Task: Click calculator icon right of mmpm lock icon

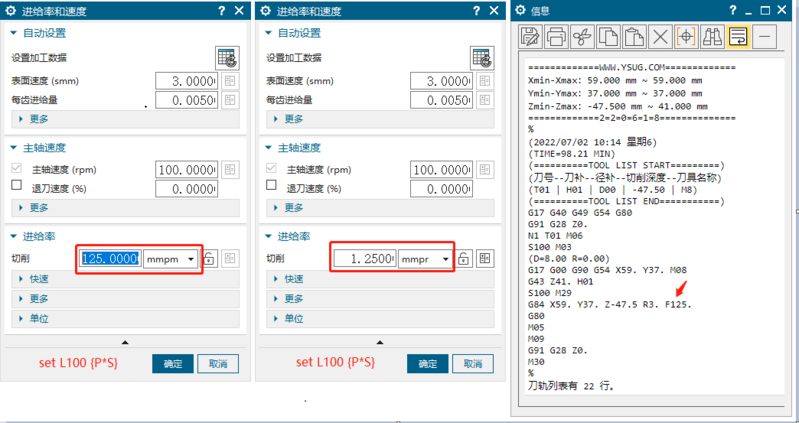Action: (x=230, y=258)
